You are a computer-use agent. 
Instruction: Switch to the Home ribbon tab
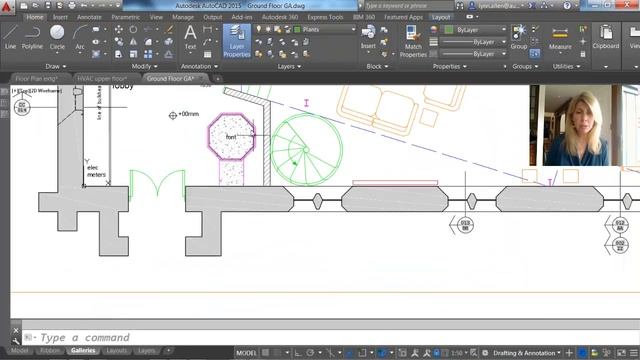[x=35, y=17]
